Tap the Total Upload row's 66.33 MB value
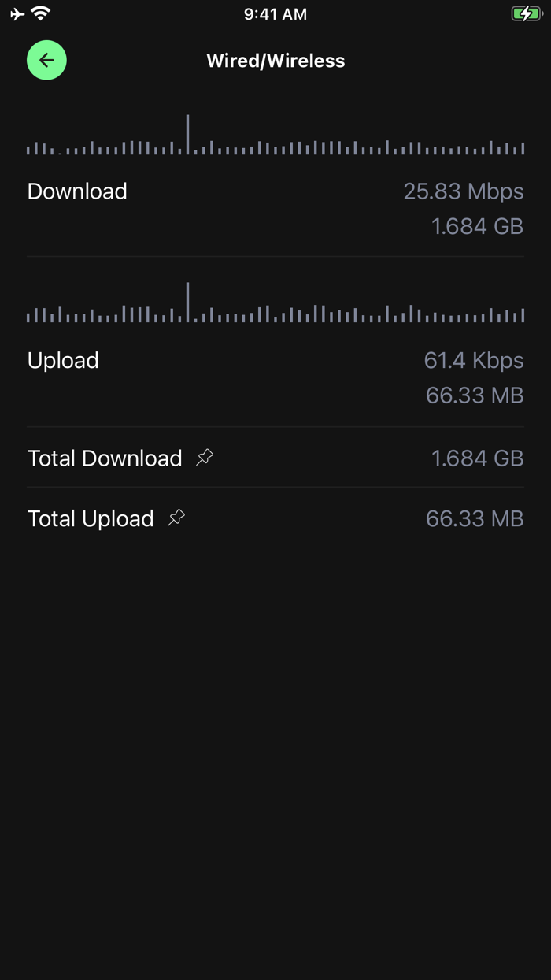Screen dimensions: 551x980 (474, 518)
